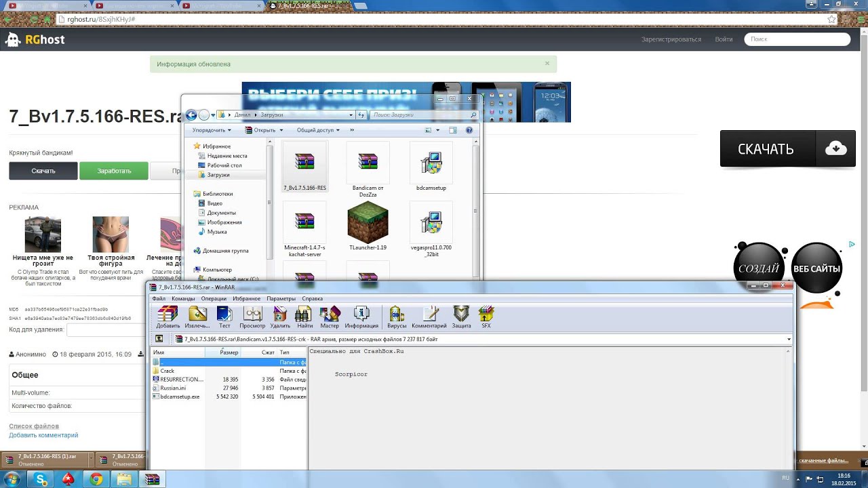Open the Explorer address bar history dropdown
The image size is (868, 488).
coord(351,115)
